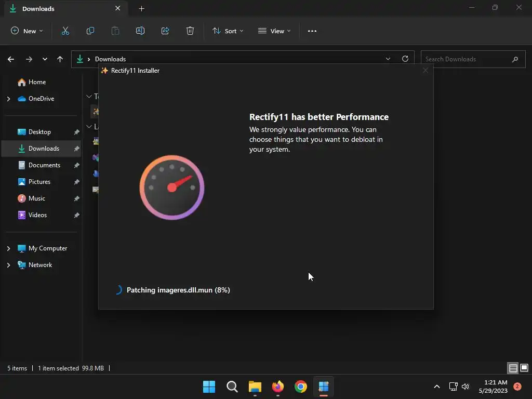
Task: Go up one folder level arrow
Action: click(x=60, y=59)
